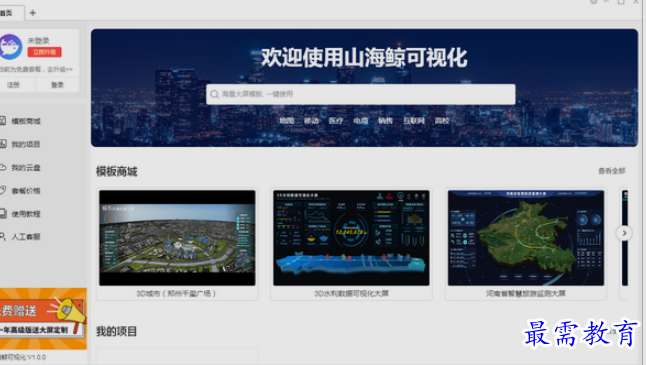Show next templates with the right arrow

point(624,233)
